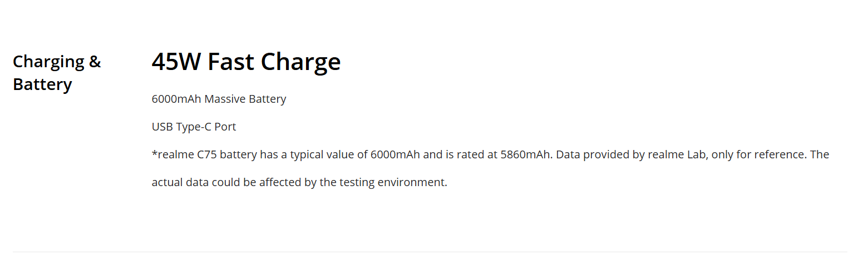Click the "5860mAh" rated value in footnote
Image resolution: width=868 pixels, height=270 pixels.
(526, 154)
